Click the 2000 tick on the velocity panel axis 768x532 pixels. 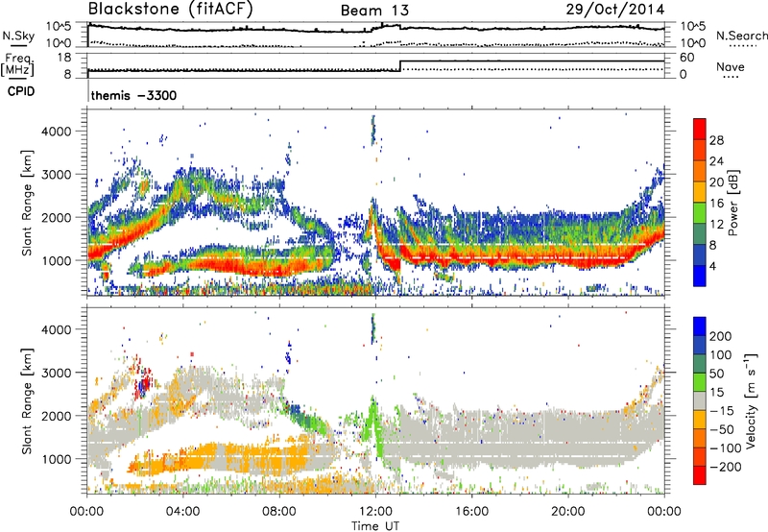point(56,416)
